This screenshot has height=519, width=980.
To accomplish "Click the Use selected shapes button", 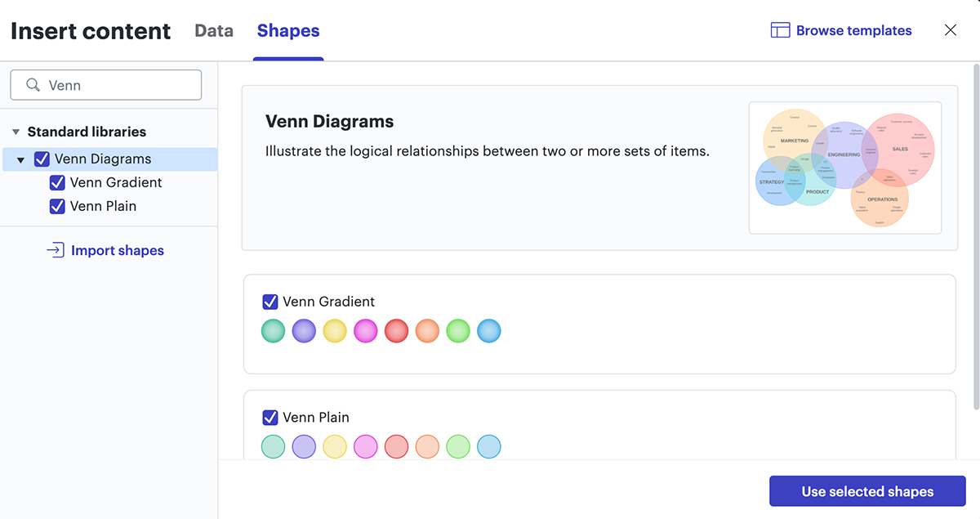I will pyautogui.click(x=866, y=491).
